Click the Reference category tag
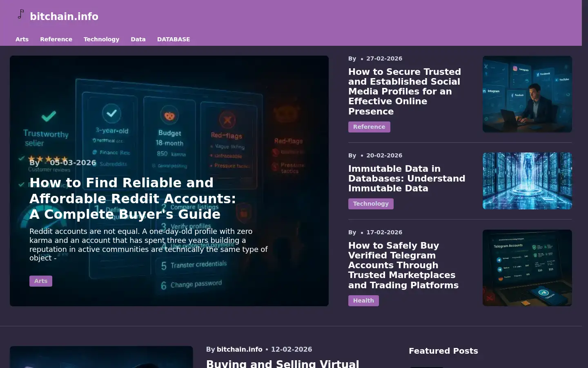 click(x=369, y=127)
